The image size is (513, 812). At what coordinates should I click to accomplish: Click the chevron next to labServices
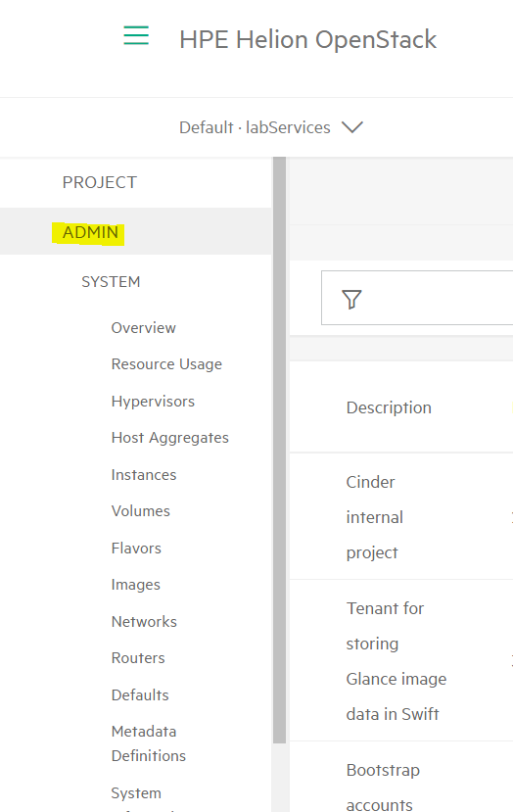tap(352, 127)
